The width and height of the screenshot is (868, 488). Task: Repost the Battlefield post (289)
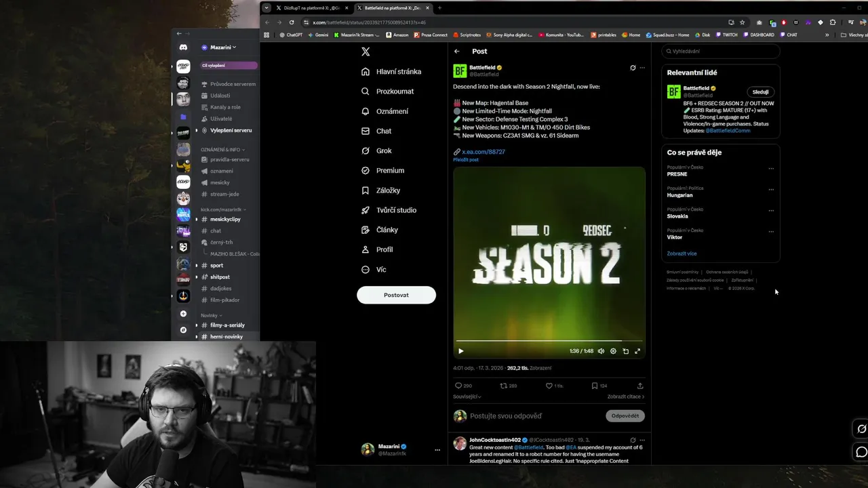point(509,386)
